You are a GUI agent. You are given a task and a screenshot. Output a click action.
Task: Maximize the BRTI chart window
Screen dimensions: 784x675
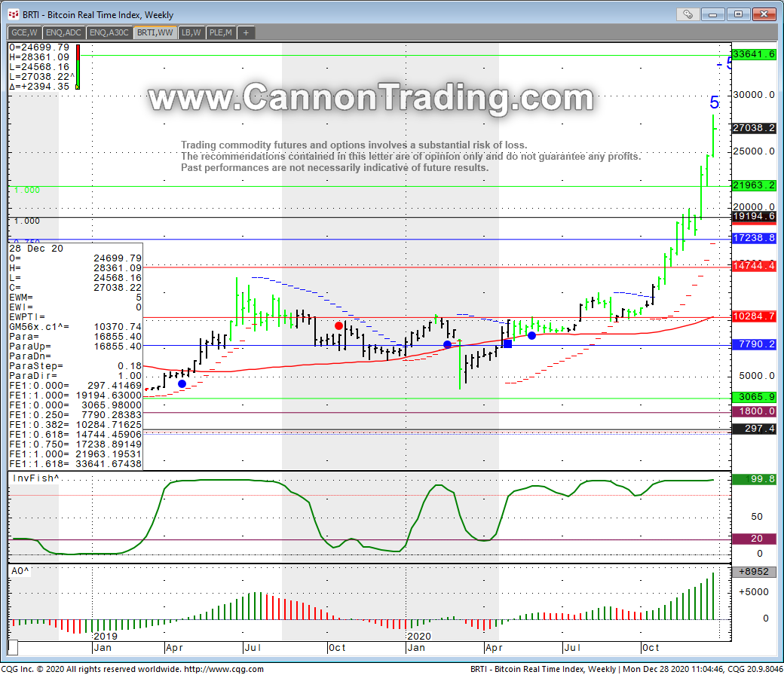[737, 14]
